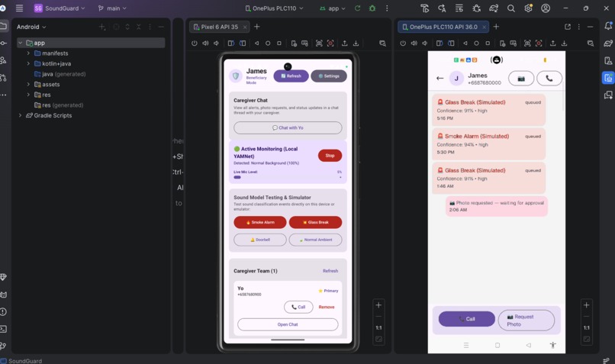This screenshot has width=615, height=364.
Task: Open OnePlus panel in separate window
Action: pyautogui.click(x=568, y=27)
